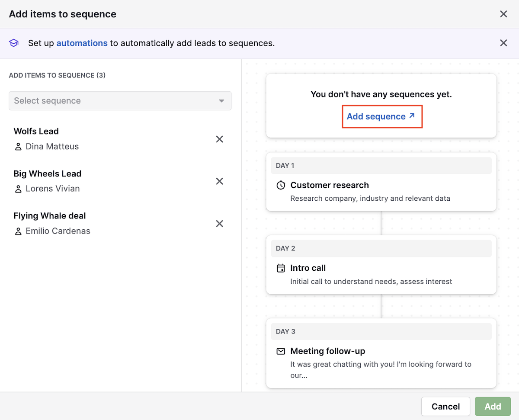Click the graduation cap icon in the automations banner
The width and height of the screenshot is (519, 420).
(x=13, y=43)
